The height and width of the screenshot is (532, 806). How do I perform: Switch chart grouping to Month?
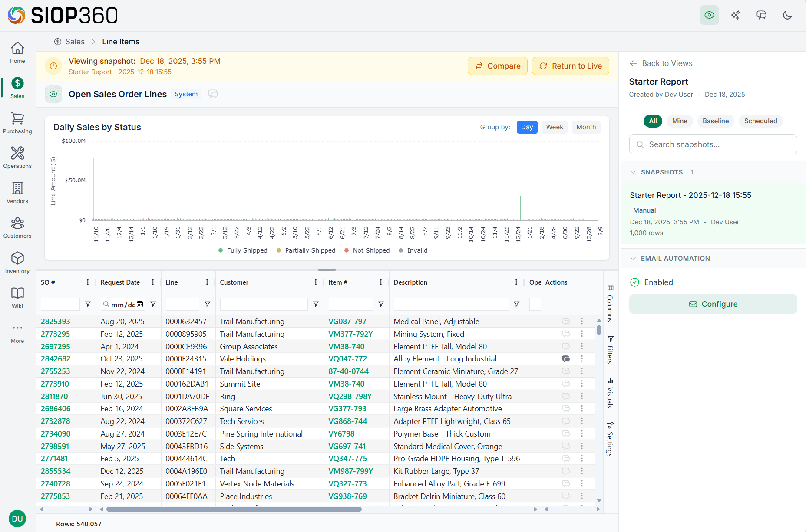point(586,127)
